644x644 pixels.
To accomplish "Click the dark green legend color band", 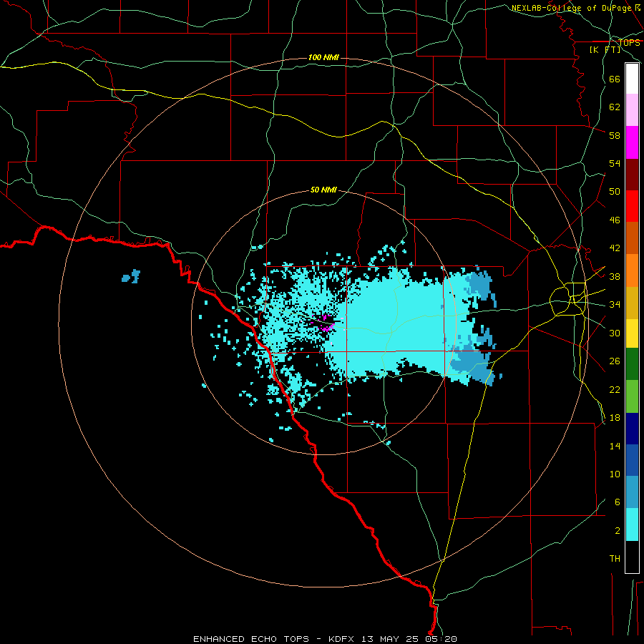I will click(x=632, y=364).
